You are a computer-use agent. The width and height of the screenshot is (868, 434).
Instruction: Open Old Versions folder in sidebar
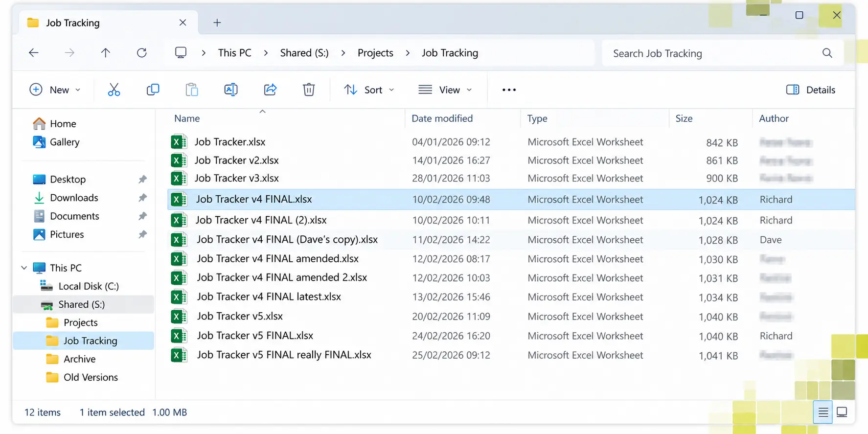tap(91, 377)
